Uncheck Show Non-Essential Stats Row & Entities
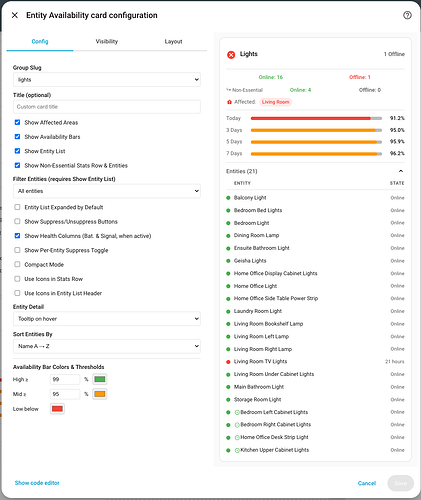Image resolution: width=421 pixels, height=500 pixels. (17, 165)
